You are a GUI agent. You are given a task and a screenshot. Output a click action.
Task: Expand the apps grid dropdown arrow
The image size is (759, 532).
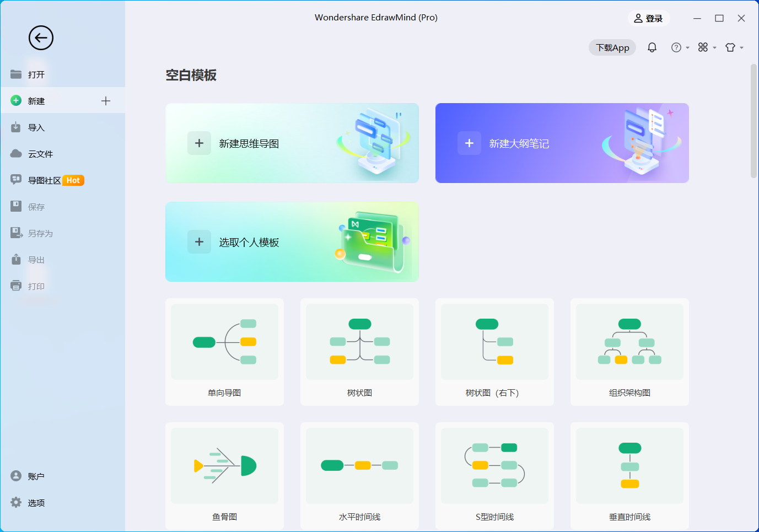coord(714,48)
